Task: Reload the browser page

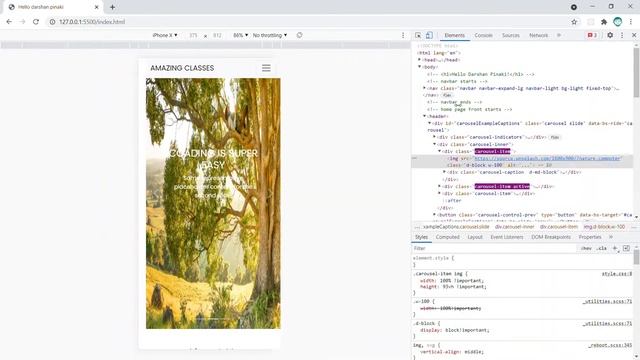Action: (x=36, y=22)
